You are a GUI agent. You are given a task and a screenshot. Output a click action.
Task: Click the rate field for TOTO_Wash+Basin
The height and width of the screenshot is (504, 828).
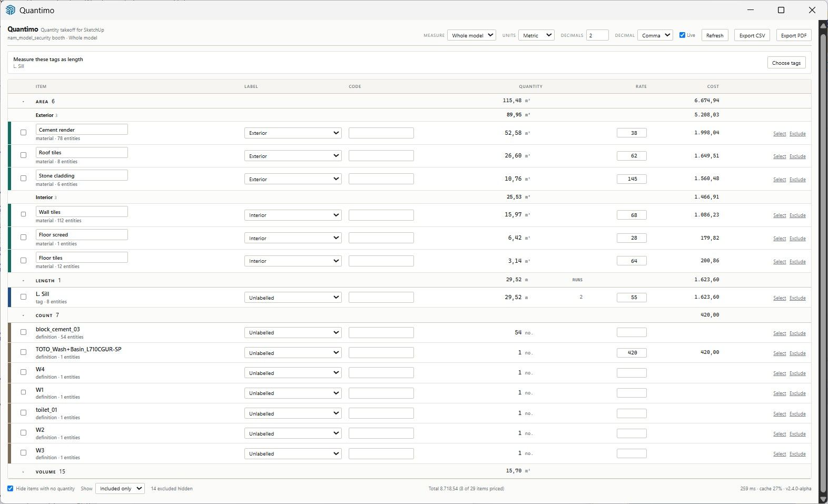pyautogui.click(x=632, y=353)
